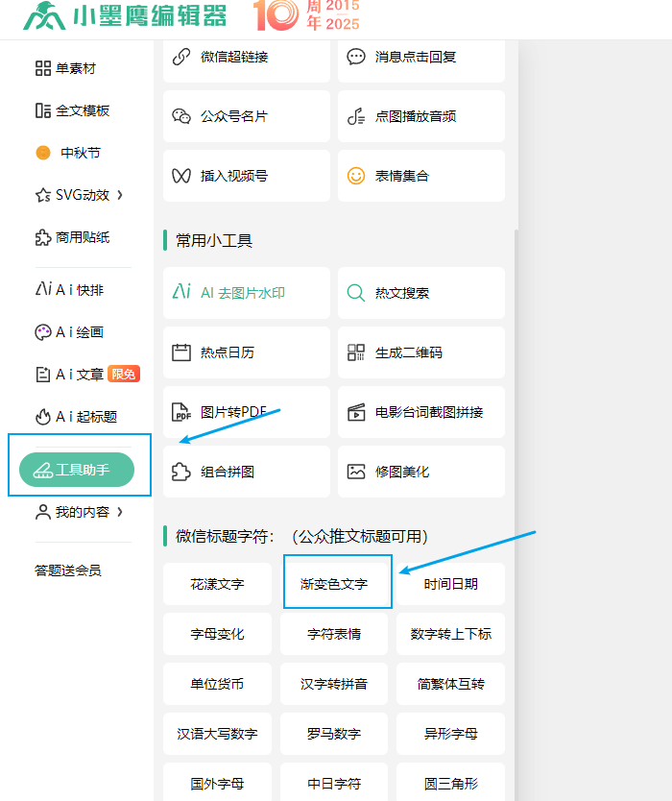
Task: Click the smiley face emoji collection icon
Action: coord(356,176)
